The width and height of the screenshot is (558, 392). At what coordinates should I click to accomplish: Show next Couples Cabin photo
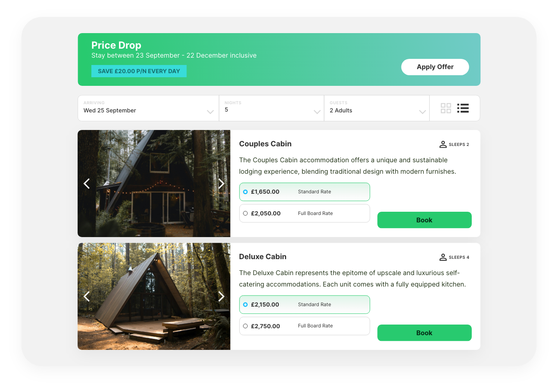pyautogui.click(x=221, y=184)
